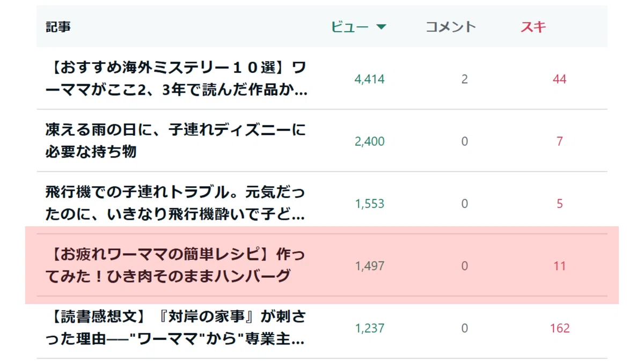Select the 記事 column header
The image size is (644, 362).
[x=58, y=27]
